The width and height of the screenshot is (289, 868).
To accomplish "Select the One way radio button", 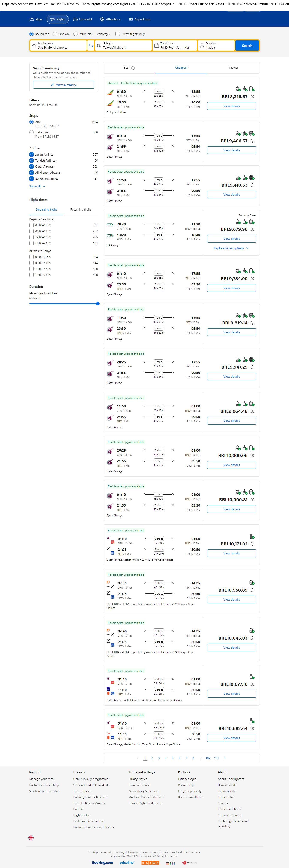I will (x=55, y=34).
